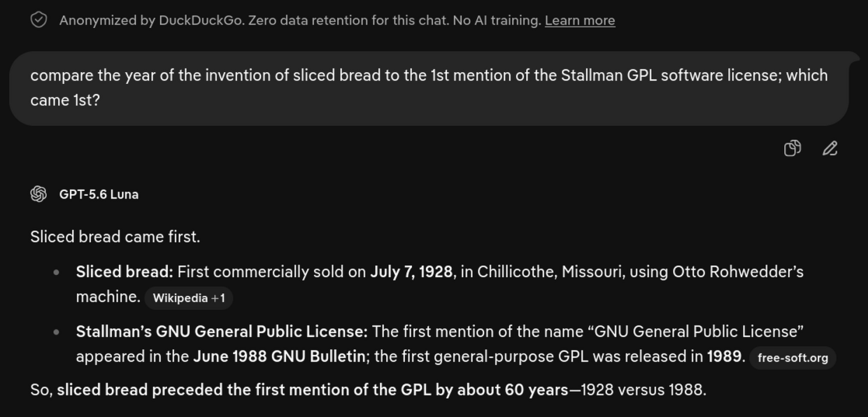Viewport: 868px width, 417px height.
Task: Copy the user message with copy icon
Action: pos(792,148)
